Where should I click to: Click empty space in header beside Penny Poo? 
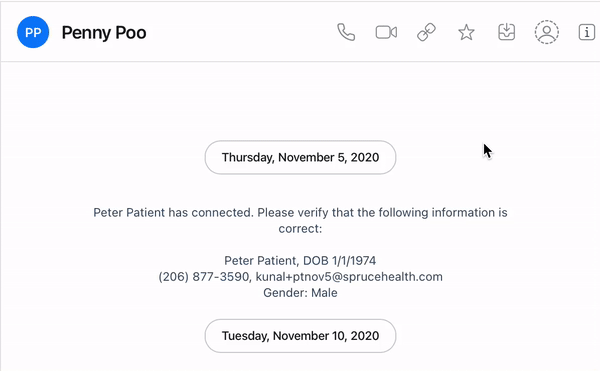point(237,32)
